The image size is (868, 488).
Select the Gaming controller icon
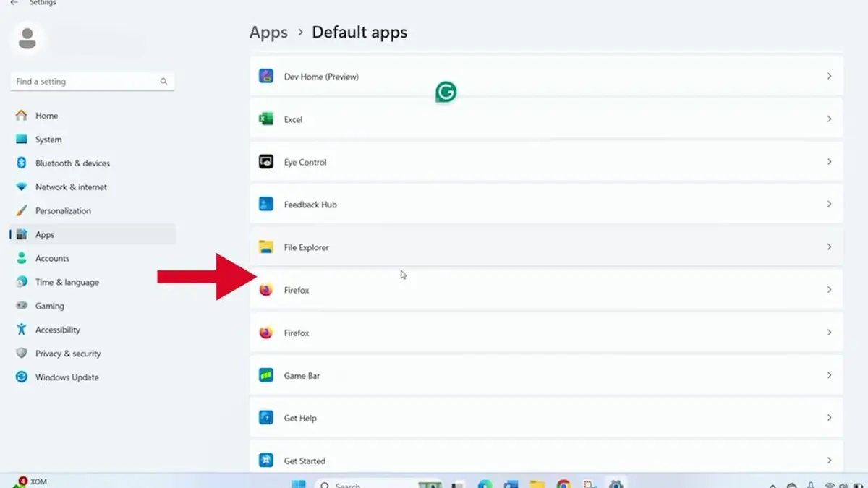pos(22,306)
